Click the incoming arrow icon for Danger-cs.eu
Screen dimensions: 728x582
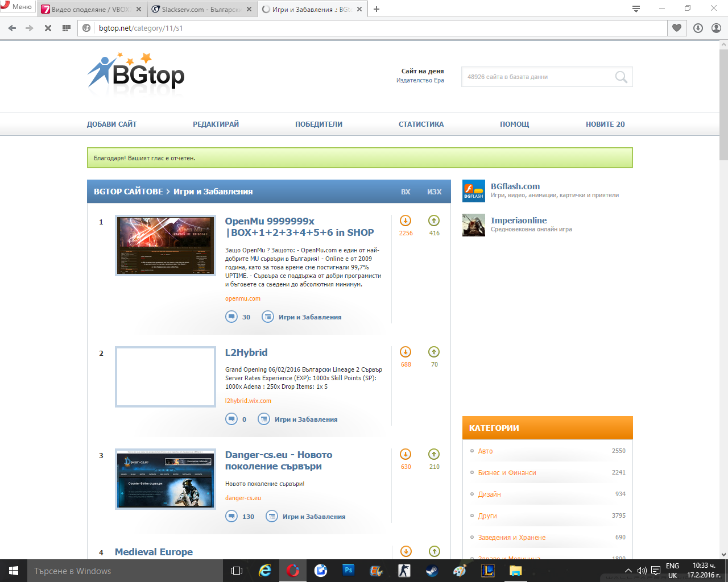[406, 454]
